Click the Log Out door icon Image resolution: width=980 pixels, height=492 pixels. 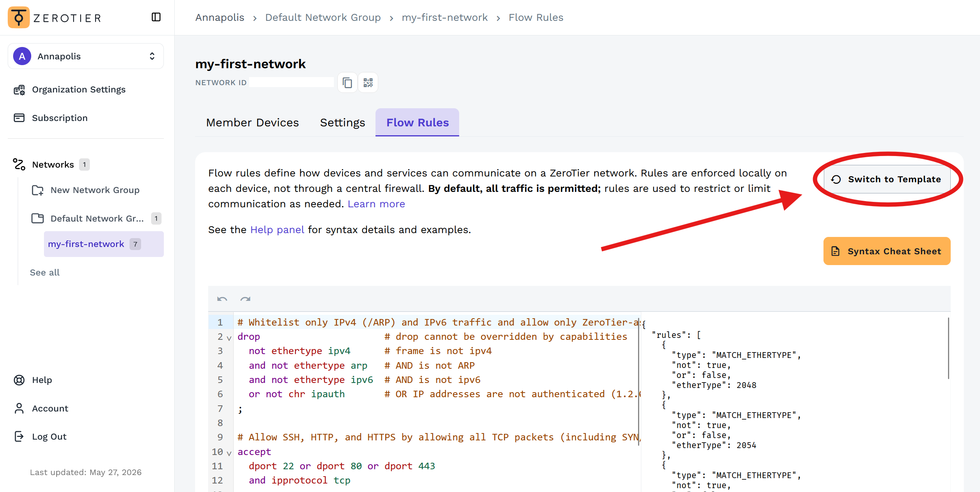point(19,437)
